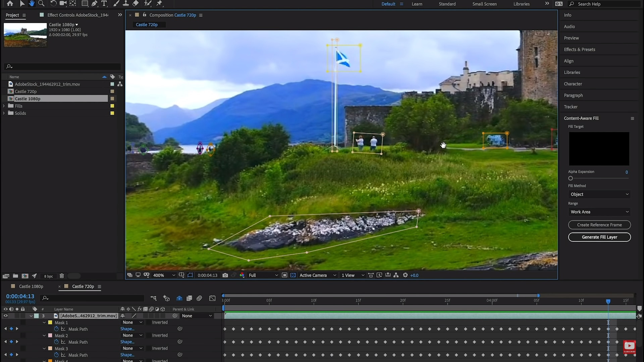Hide the AdobeS...462912_trim.mov layer with the eye toggle
Viewport: 644px width, 362px height.
(5, 316)
